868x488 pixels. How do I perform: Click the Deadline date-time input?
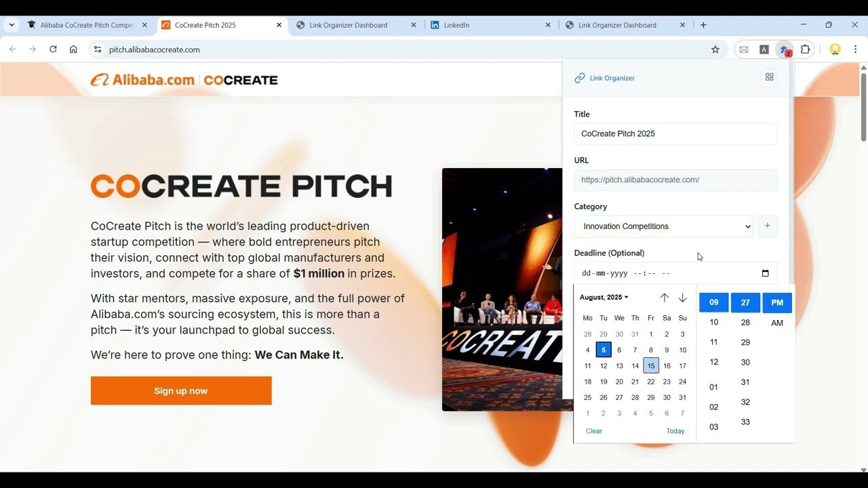pos(675,273)
